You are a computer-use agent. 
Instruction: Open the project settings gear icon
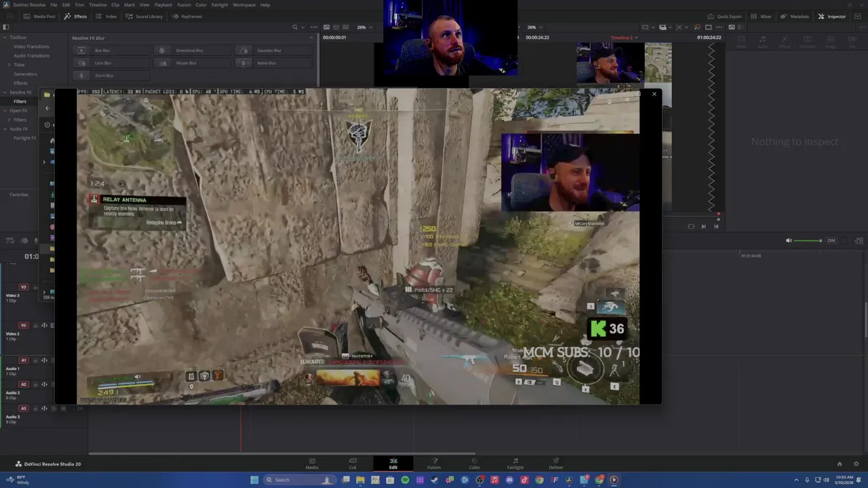[x=857, y=464]
